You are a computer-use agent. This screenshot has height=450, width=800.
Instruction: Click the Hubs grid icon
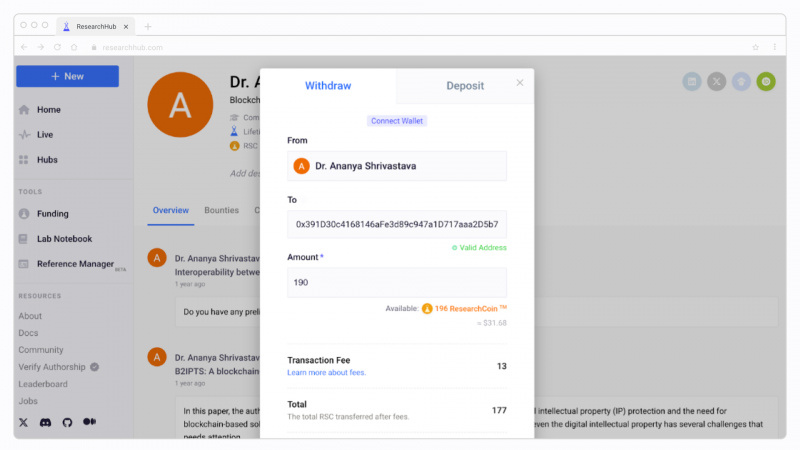pos(23,160)
